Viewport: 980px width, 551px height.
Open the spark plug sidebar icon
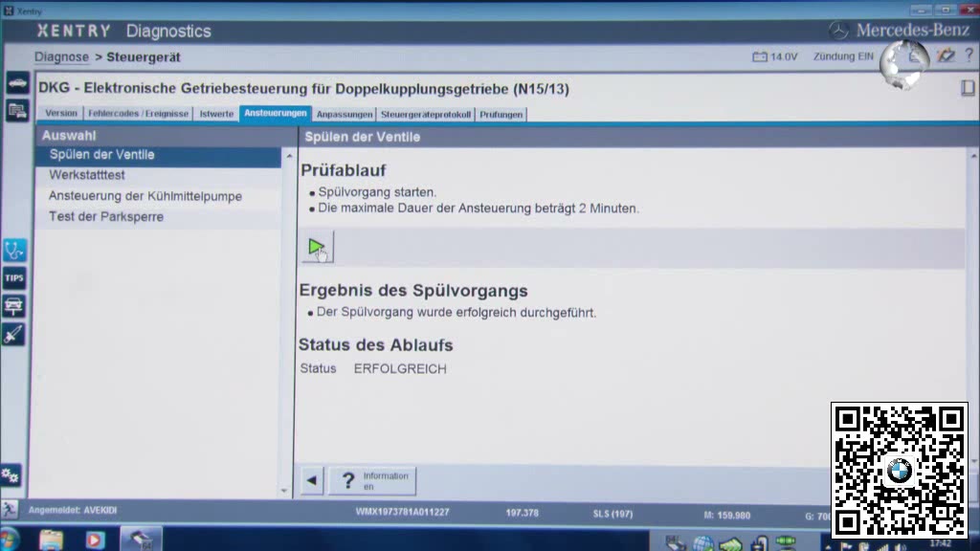click(x=13, y=335)
